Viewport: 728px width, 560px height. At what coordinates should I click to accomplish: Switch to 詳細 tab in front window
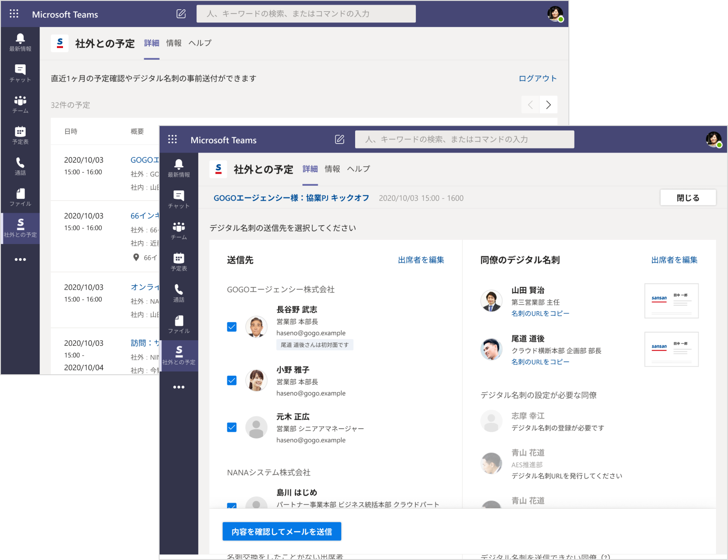tap(310, 169)
